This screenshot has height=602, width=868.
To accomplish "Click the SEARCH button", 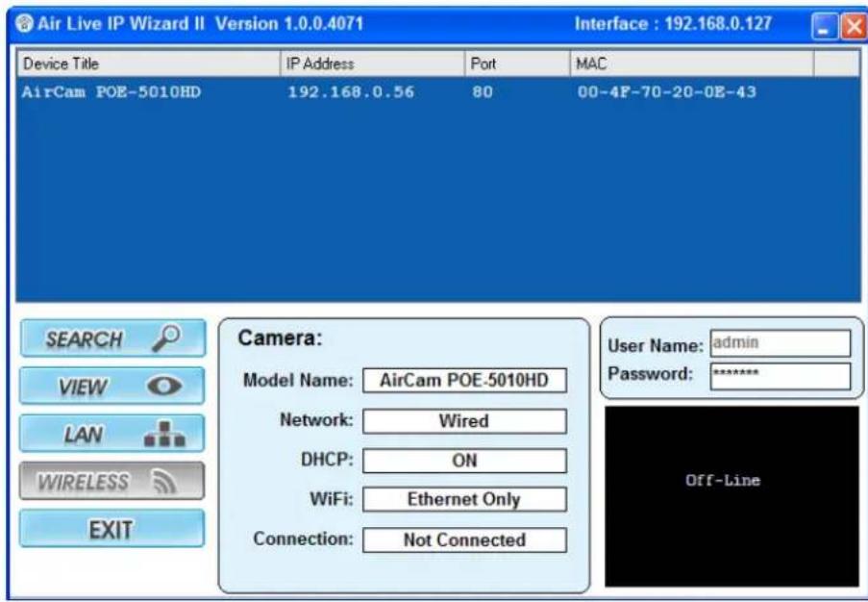I will click(x=112, y=338).
